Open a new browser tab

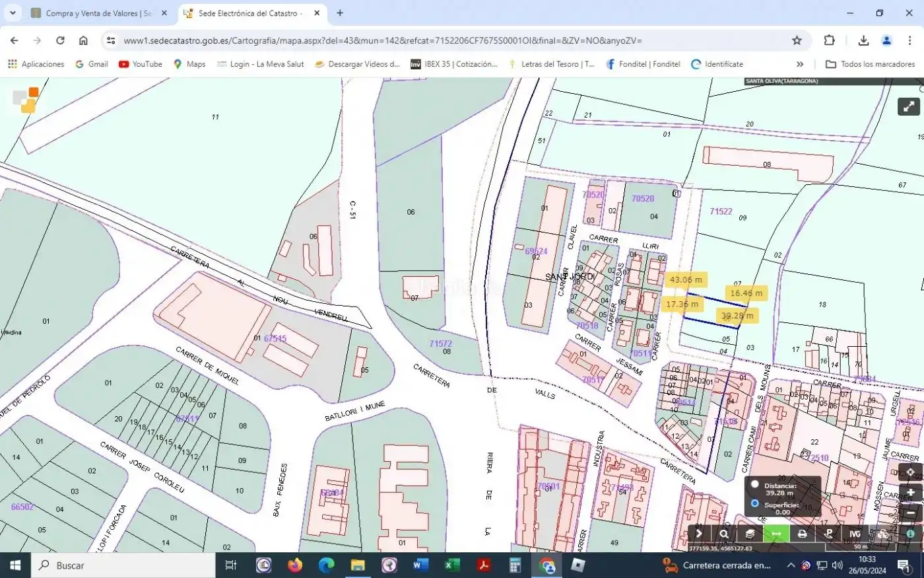pos(340,13)
